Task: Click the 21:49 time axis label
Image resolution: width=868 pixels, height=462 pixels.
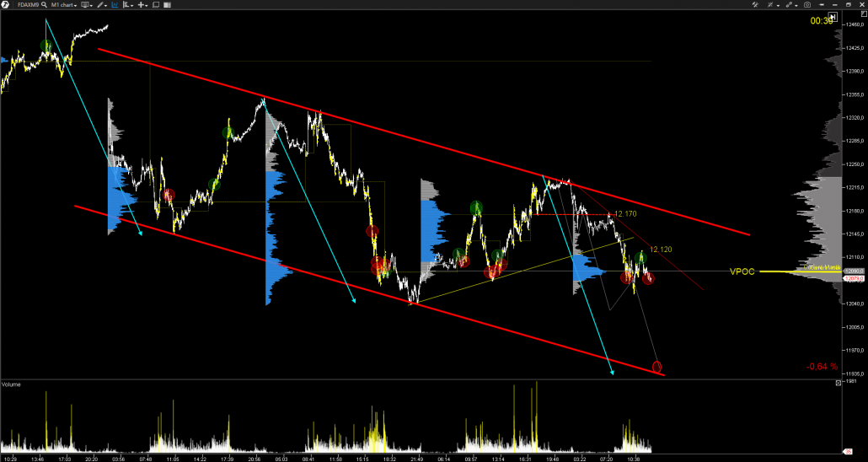Action: pos(417,459)
